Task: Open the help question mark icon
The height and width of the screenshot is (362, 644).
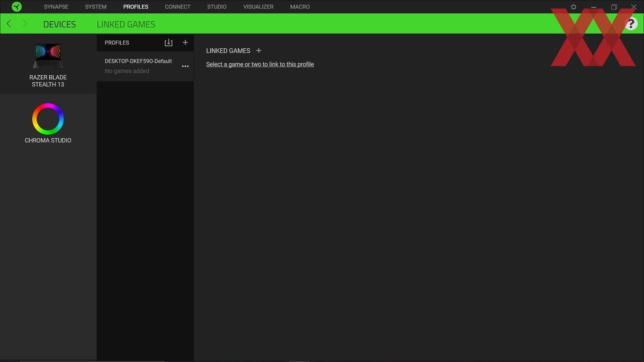Action: pyautogui.click(x=631, y=24)
